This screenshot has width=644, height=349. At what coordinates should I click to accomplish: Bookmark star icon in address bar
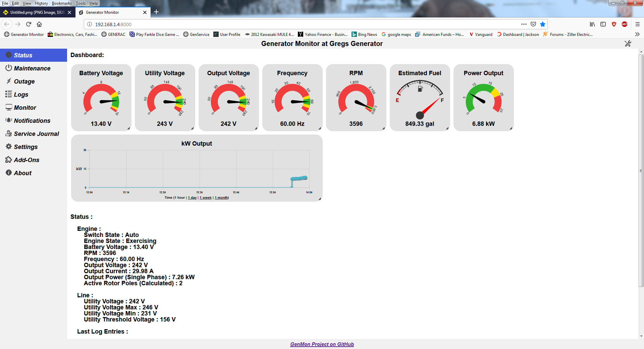(x=543, y=24)
